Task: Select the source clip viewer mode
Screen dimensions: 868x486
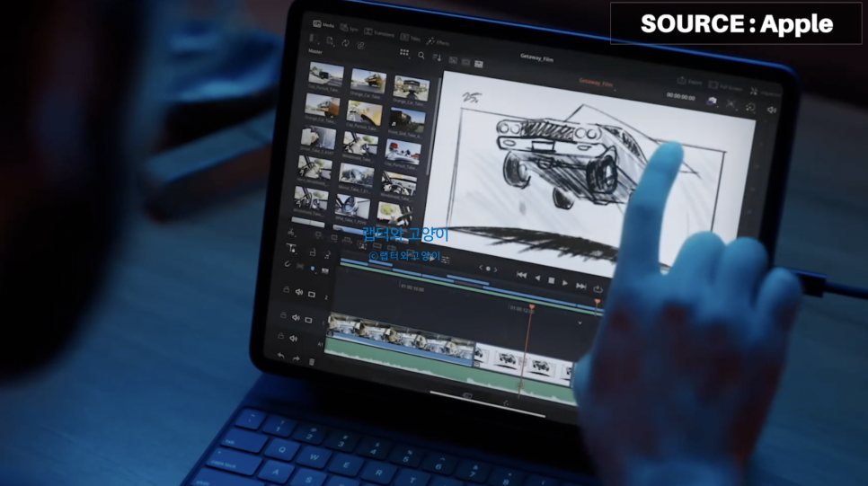Action: (453, 60)
